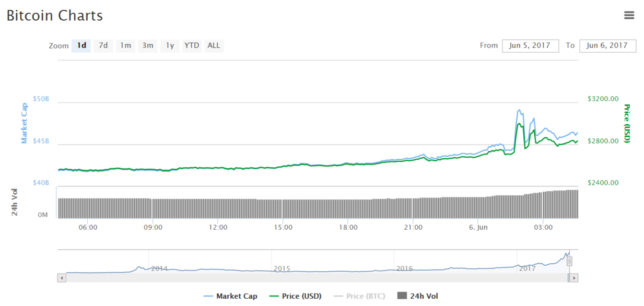The height and width of the screenshot is (306, 644).
Task: Click the $2800.00 price axis label
Action: click(603, 141)
